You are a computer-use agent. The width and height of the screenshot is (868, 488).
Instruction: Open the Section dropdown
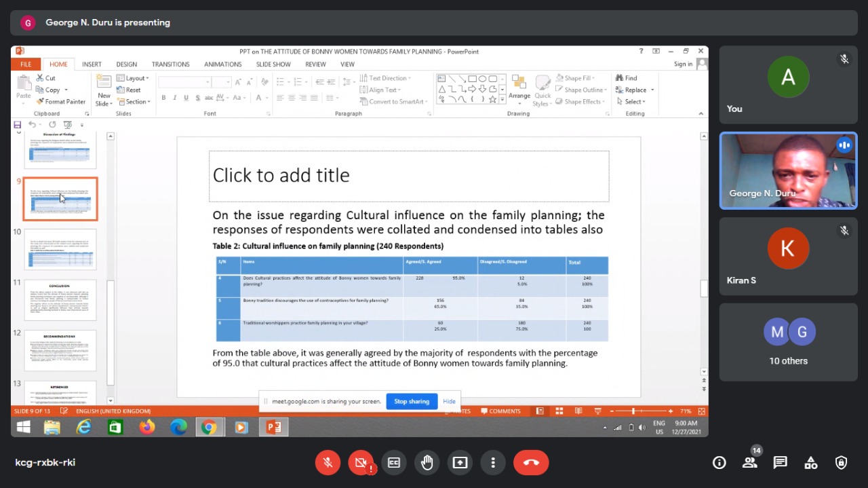click(x=133, y=102)
